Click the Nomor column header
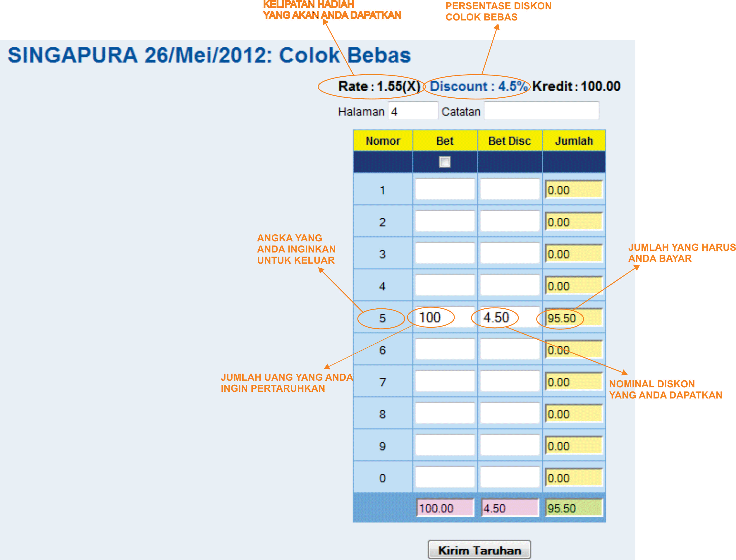This screenshot has width=736, height=560. tap(383, 141)
